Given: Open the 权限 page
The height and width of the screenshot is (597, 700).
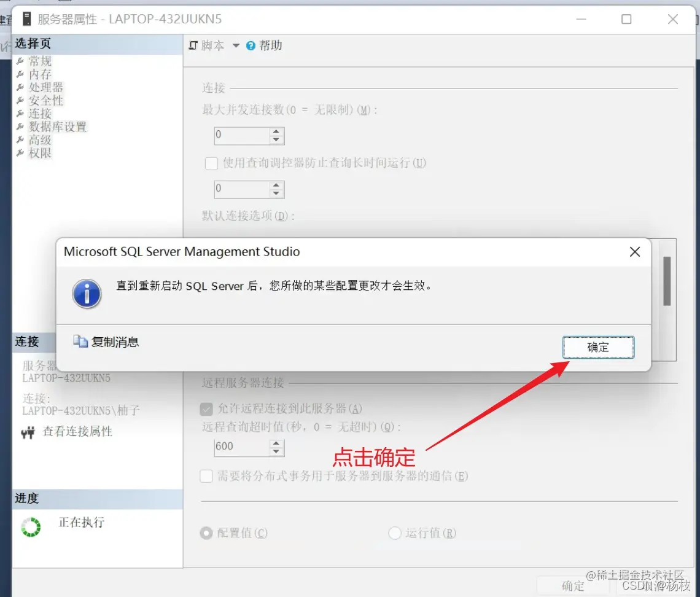Looking at the screenshot, I should pyautogui.click(x=40, y=153).
